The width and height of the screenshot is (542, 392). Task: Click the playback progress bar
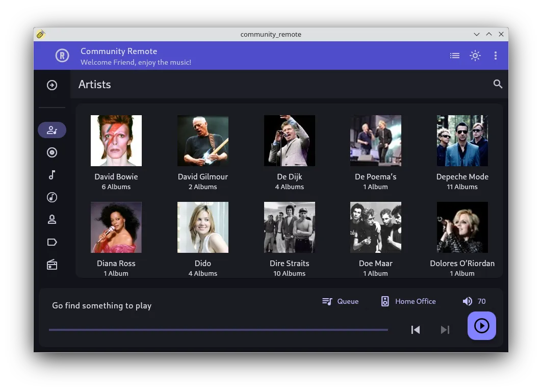[x=218, y=330]
